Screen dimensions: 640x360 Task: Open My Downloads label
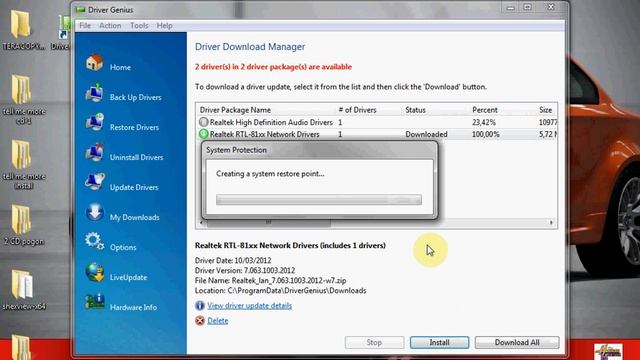(x=135, y=217)
